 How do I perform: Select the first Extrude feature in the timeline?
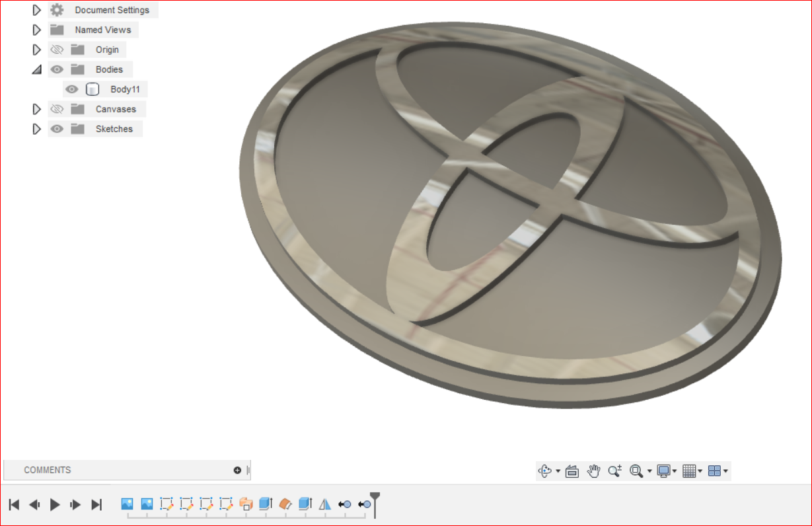[x=266, y=504]
